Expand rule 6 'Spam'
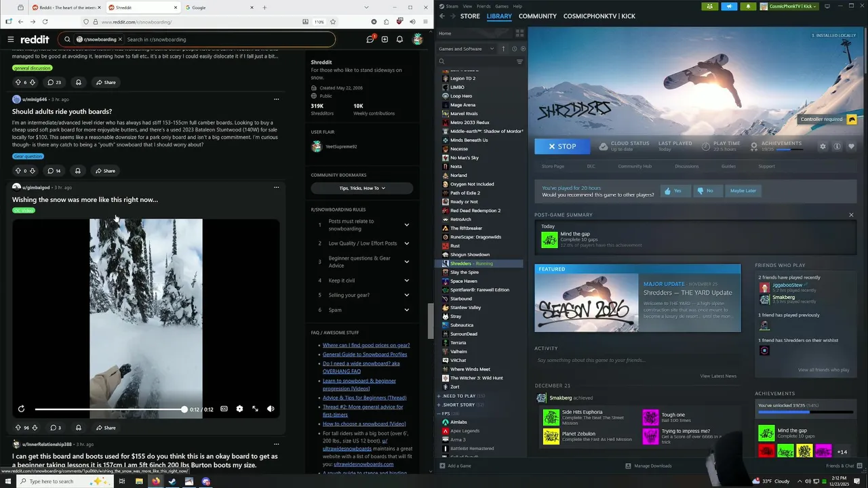 [x=406, y=310]
